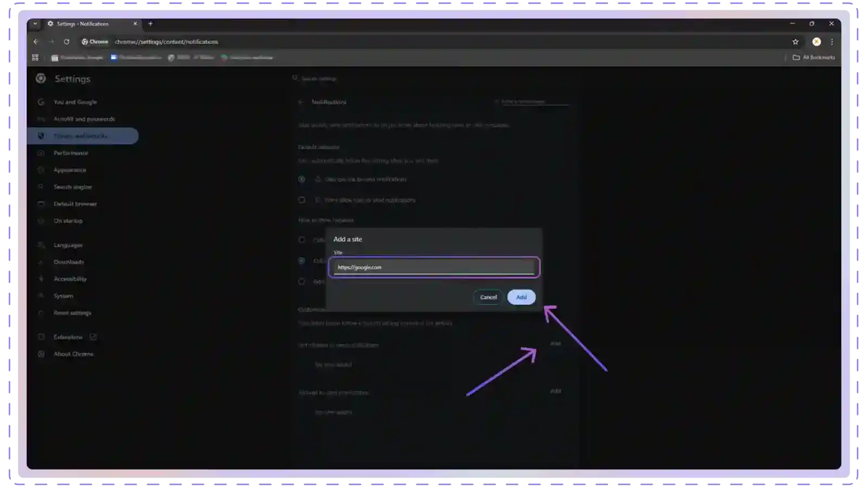
Task: Bookmark this page with the star icon
Action: tap(795, 42)
